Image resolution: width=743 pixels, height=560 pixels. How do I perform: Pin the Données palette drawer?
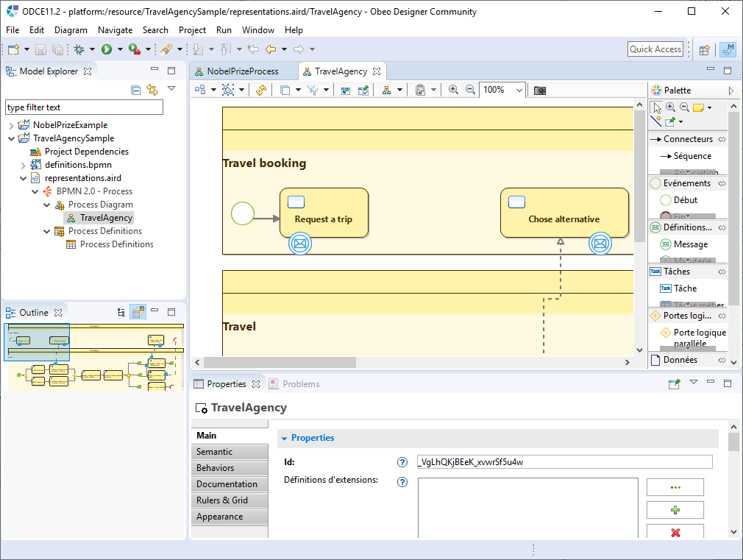pyautogui.click(x=722, y=360)
